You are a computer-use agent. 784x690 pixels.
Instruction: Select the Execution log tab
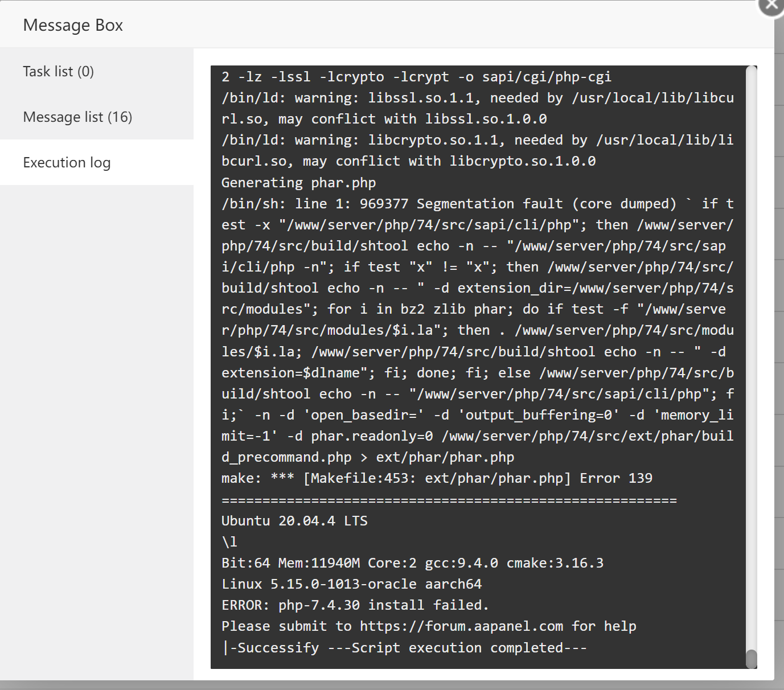click(67, 163)
